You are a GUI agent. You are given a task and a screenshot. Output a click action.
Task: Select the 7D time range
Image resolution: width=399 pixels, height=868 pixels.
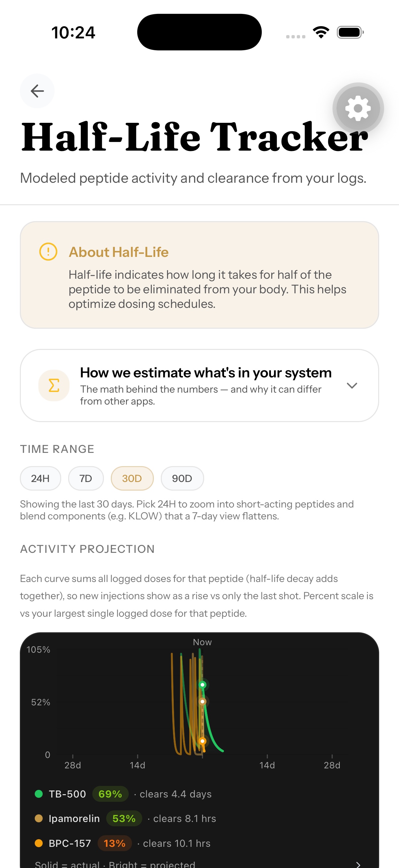click(86, 478)
